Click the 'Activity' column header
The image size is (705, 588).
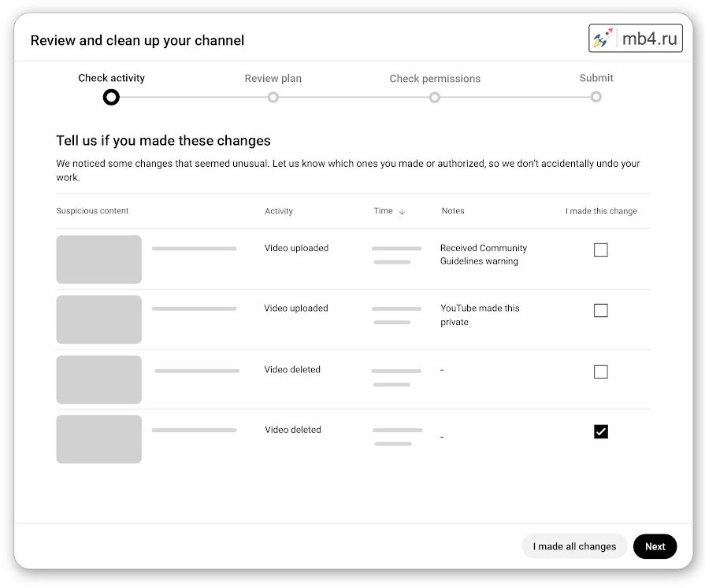tap(279, 211)
